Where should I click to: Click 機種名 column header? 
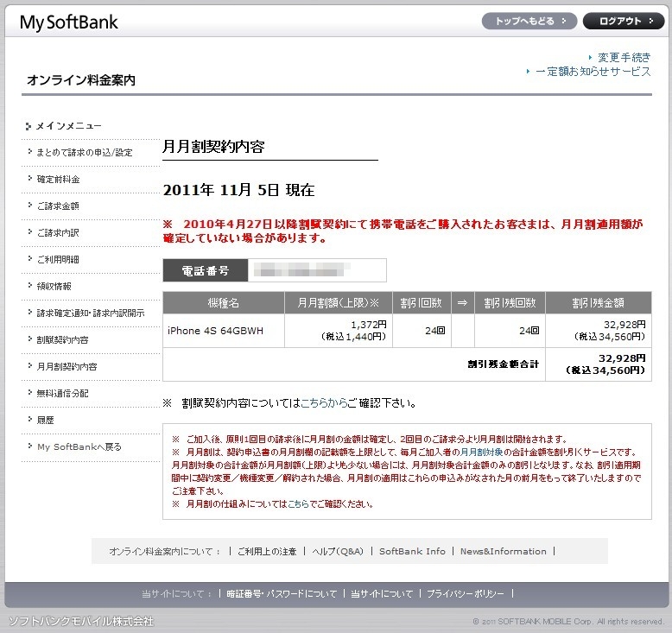[x=224, y=303]
